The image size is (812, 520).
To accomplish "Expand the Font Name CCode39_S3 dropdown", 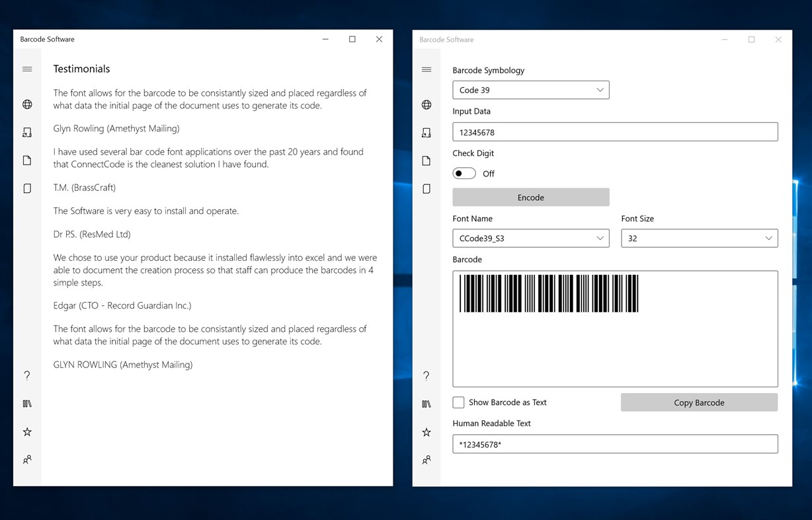I will click(x=531, y=238).
